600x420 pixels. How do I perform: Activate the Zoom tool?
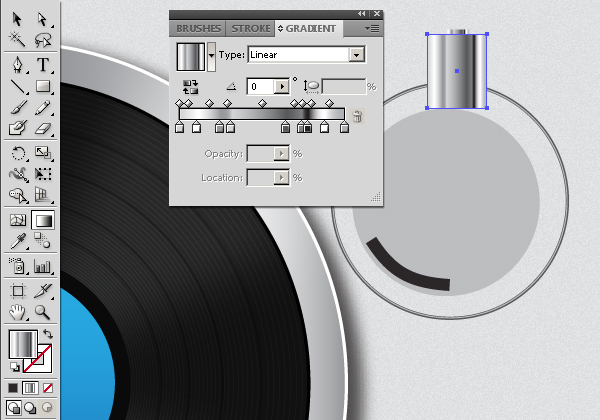[42, 312]
